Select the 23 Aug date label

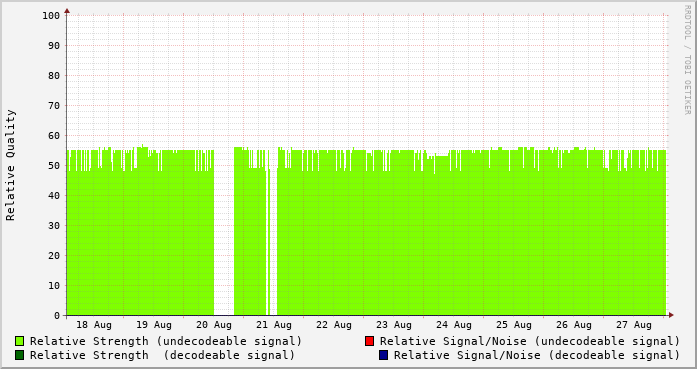394,325
